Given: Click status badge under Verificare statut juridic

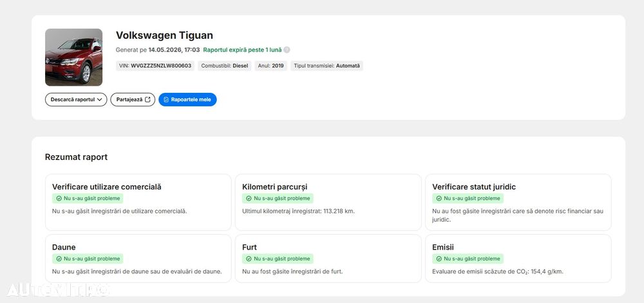Looking at the screenshot, I should 468,199.
